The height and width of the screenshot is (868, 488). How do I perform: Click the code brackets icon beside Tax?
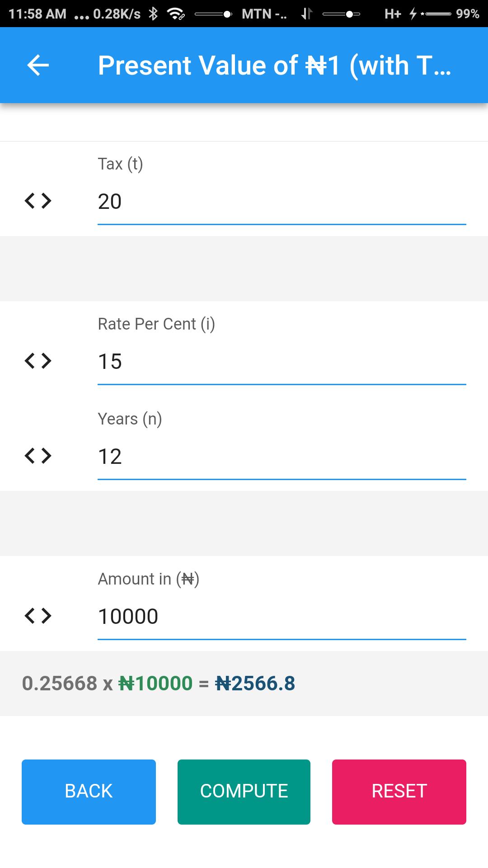[x=38, y=201]
